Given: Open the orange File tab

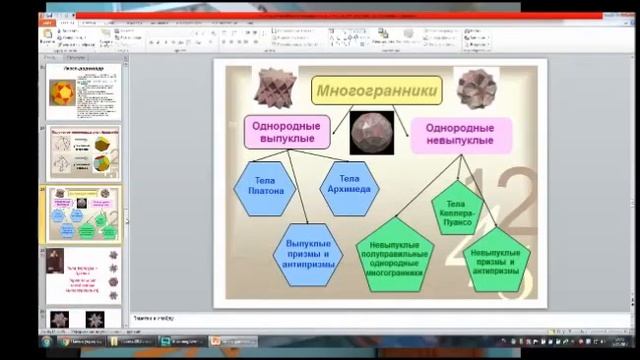Looking at the screenshot, I should coord(47,23).
